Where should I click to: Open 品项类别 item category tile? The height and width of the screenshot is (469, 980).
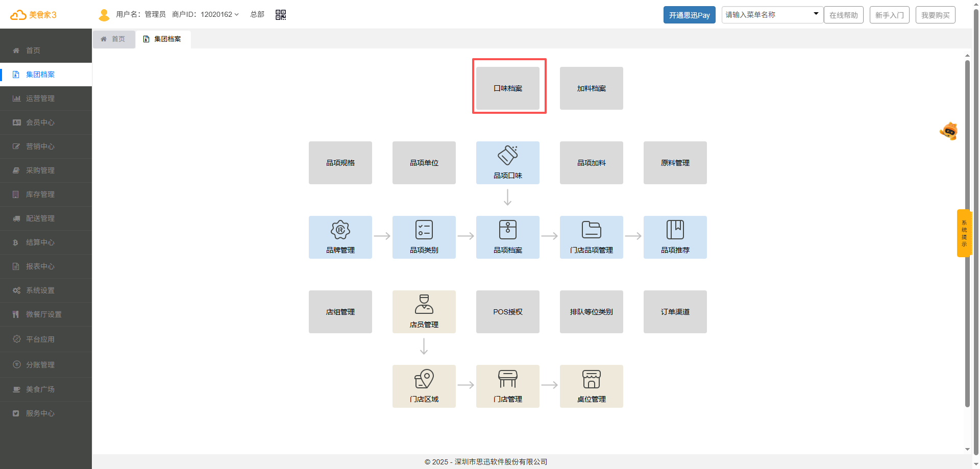pos(424,237)
